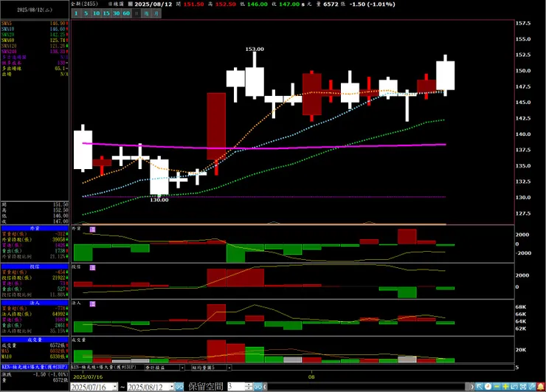
Task: Select the 60-minute timeframe tab
Action: tap(126, 13)
